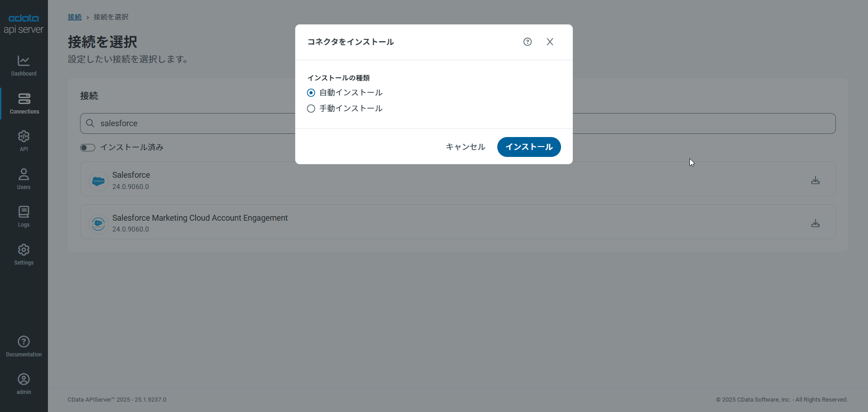Viewport: 868px width, 412px height.
Task: Close the コネクタをインストール dialog
Action: click(550, 42)
